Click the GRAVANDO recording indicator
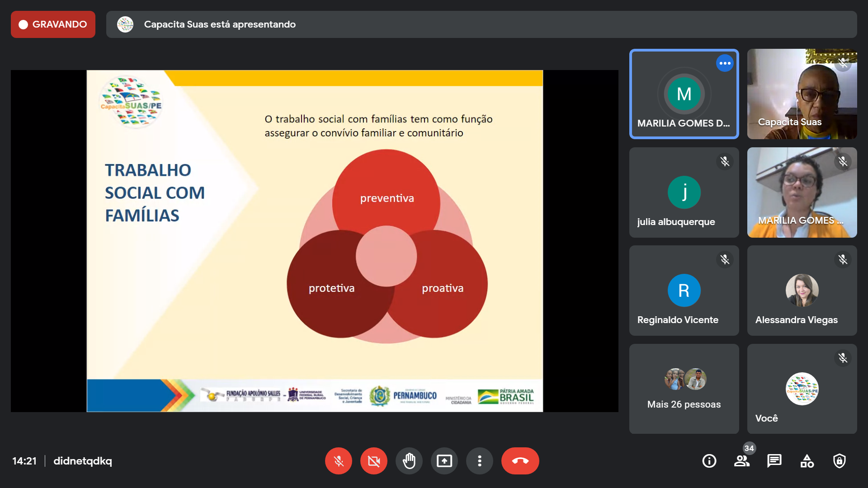This screenshot has width=868, height=488. [53, 24]
